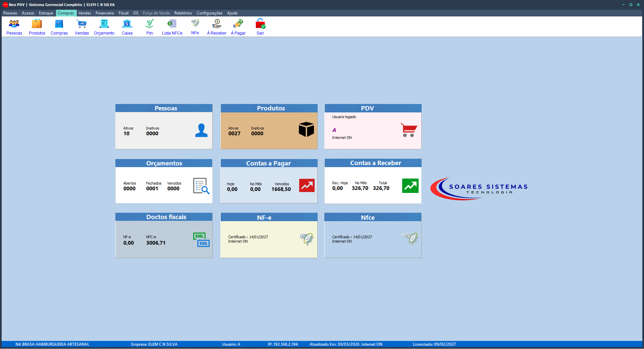Viewport: 644px width, 349px height.
Task: Open the Produtos toolbar icon
Action: [37, 27]
